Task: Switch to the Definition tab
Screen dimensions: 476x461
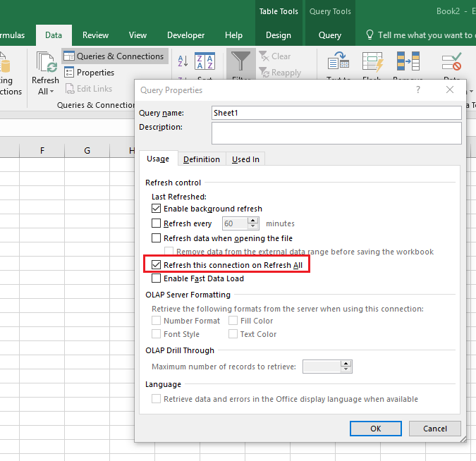Action: pos(202,159)
